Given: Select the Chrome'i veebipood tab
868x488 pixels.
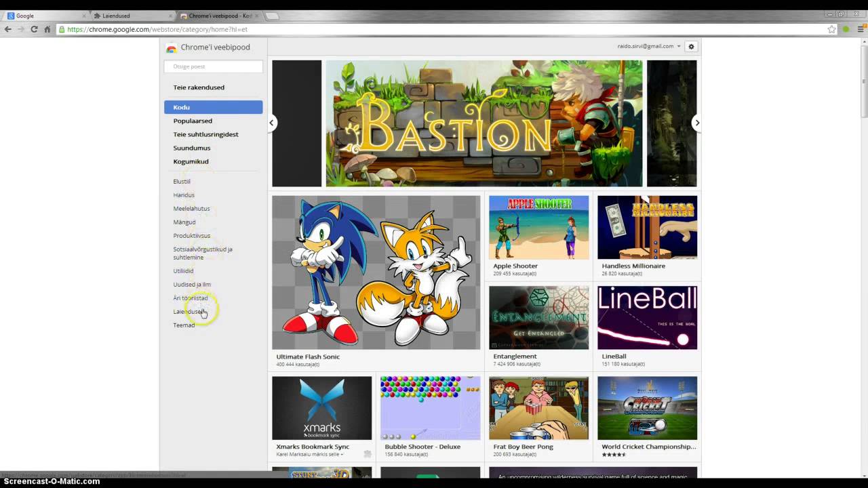Looking at the screenshot, I should click(x=220, y=16).
